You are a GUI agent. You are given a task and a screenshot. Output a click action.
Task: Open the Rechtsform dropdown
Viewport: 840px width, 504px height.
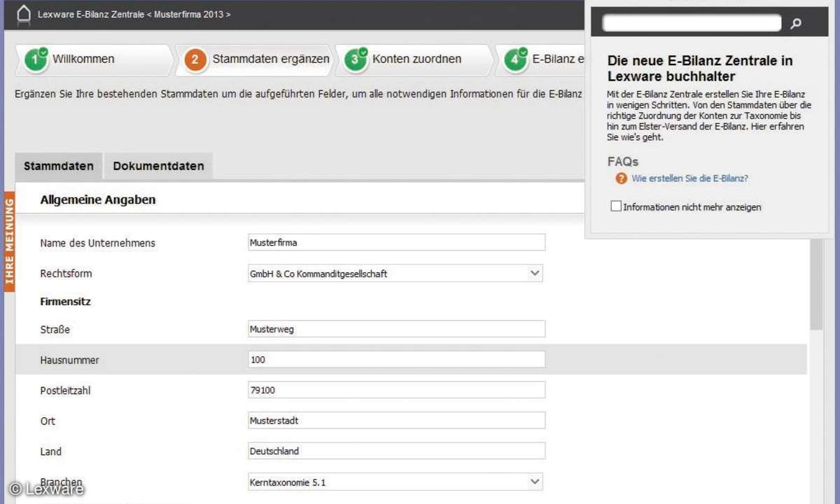[395, 273]
